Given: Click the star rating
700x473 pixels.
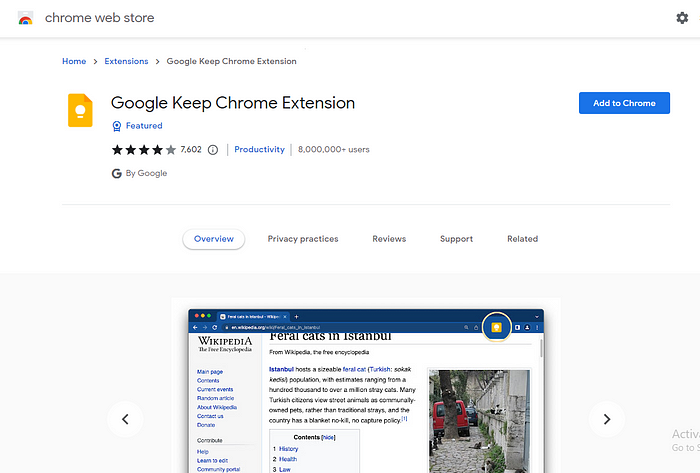Looking at the screenshot, I should coord(144,149).
